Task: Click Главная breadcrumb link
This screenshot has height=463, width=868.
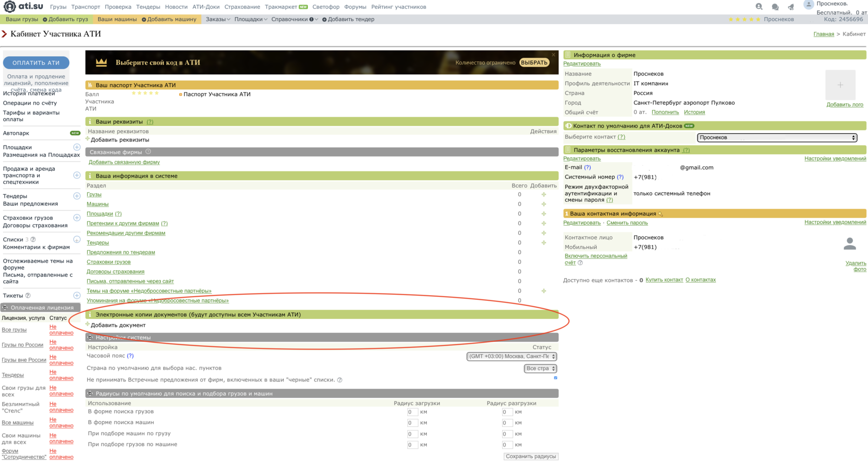Action: click(x=824, y=34)
